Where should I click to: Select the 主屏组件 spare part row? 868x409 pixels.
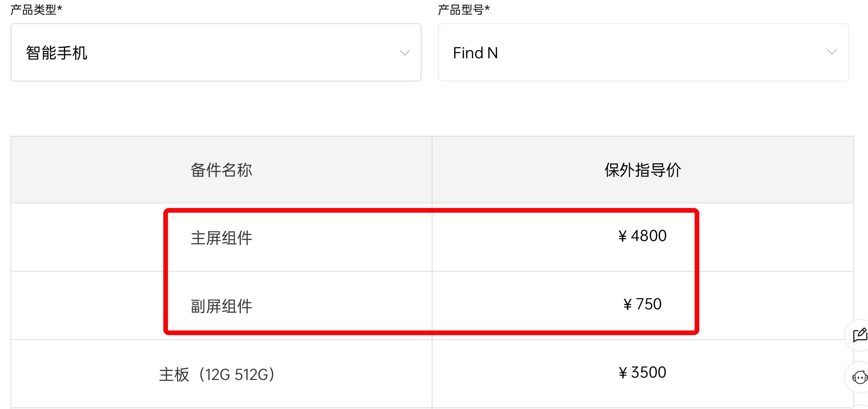[x=221, y=236]
